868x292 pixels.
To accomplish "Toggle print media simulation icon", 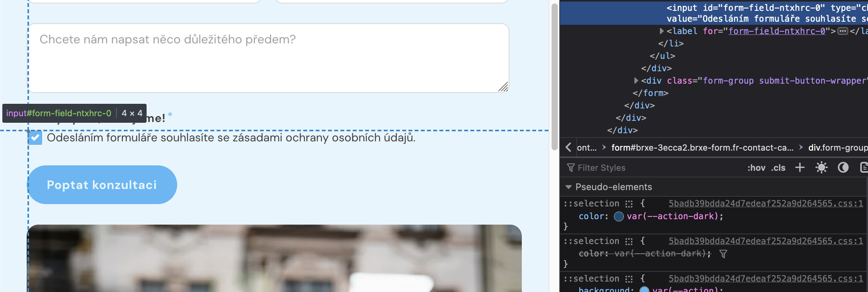I will pyautogui.click(x=864, y=167).
